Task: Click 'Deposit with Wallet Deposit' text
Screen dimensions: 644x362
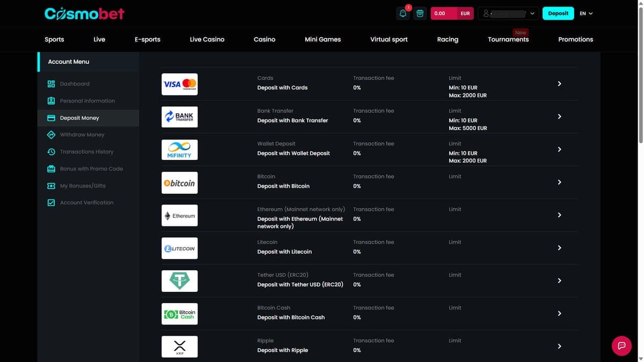Action: (294, 153)
